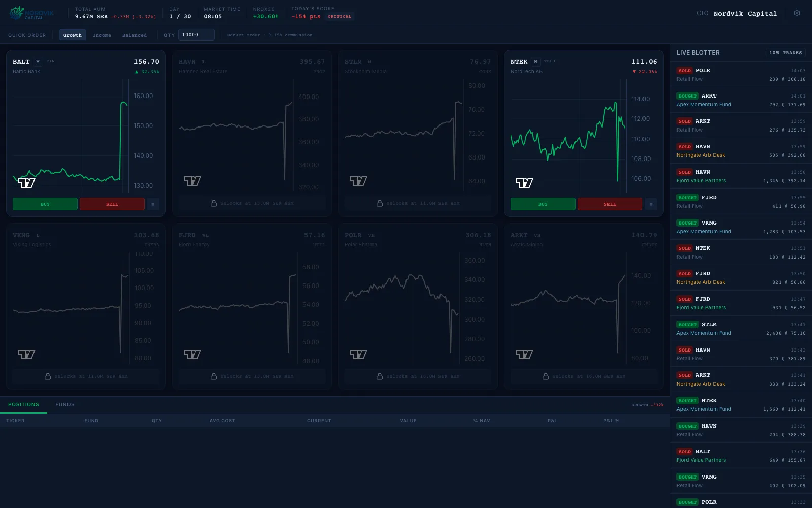Open TradingView logo on ARKT chart
Screen dimensions: 812x508
point(524,354)
